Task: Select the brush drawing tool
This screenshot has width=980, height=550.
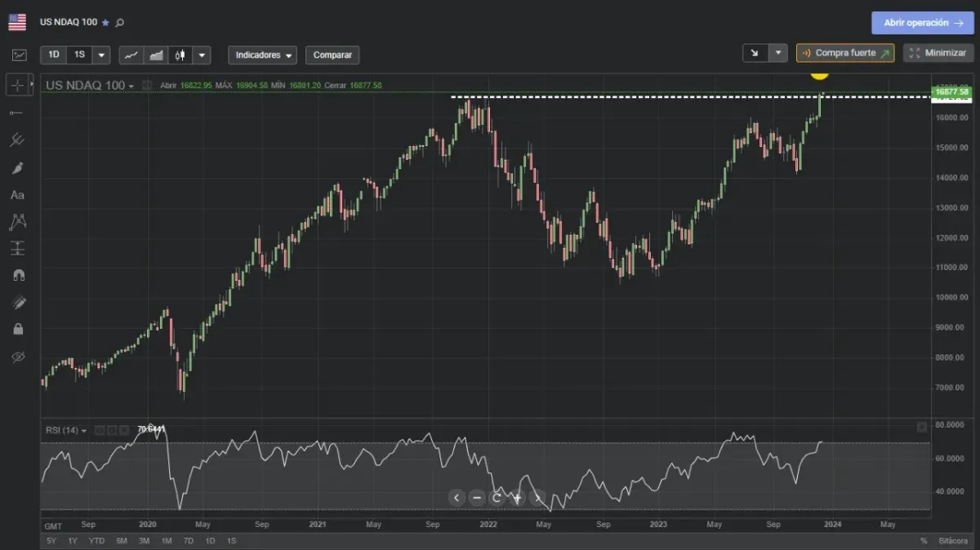Action: pyautogui.click(x=17, y=168)
